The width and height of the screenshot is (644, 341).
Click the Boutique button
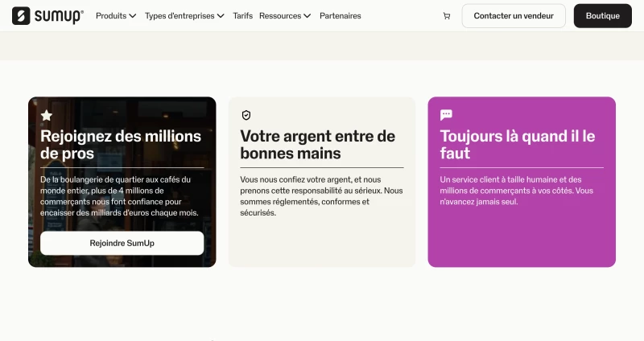point(602,16)
